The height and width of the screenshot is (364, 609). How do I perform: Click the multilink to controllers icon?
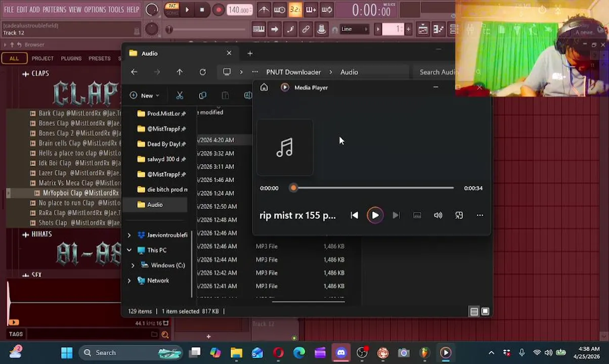pyautogui.click(x=290, y=29)
